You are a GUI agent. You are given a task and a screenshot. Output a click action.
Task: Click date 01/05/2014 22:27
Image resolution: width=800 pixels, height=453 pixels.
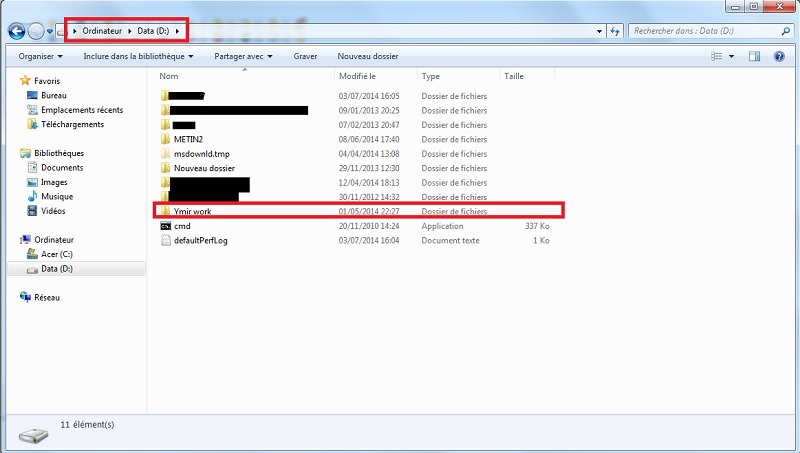[x=369, y=211]
